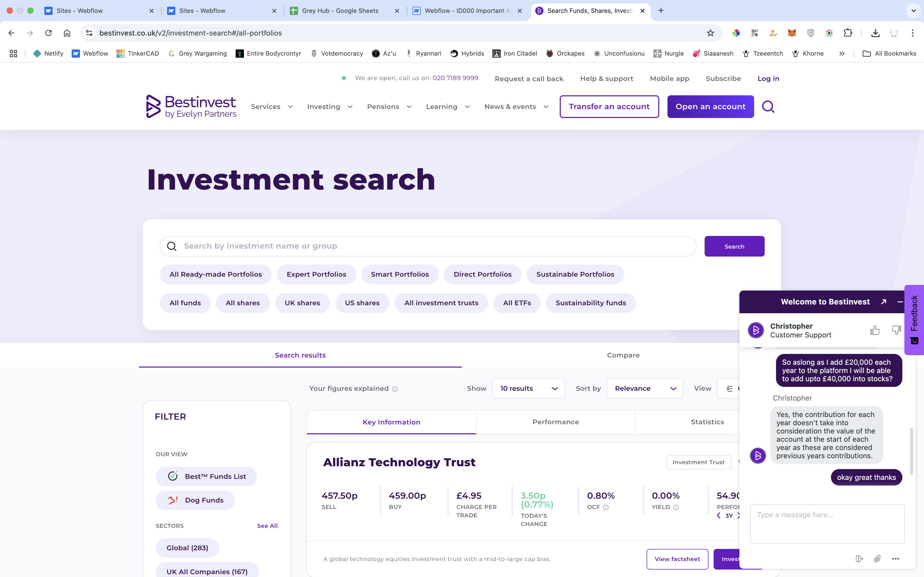Click the View factsheet button
924x577 pixels.
coord(677,559)
